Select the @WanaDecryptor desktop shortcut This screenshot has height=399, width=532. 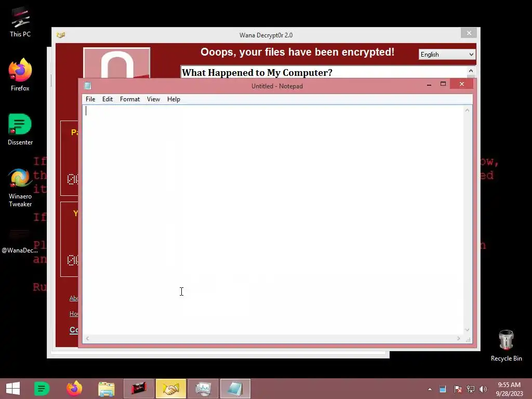(20, 242)
